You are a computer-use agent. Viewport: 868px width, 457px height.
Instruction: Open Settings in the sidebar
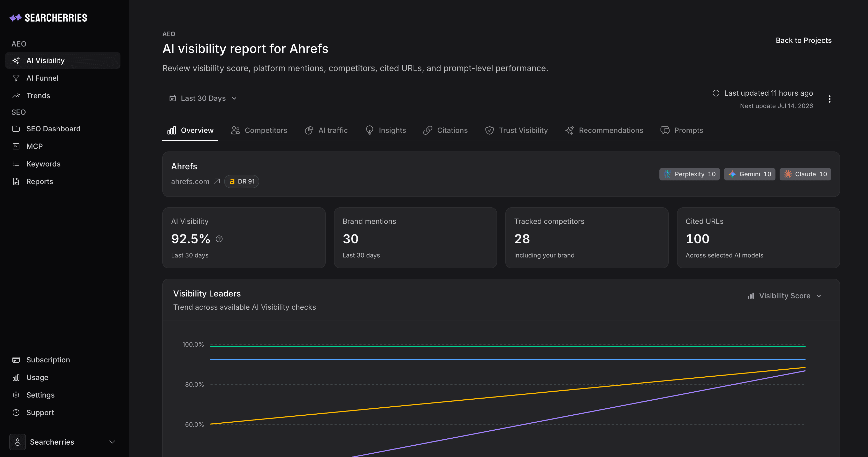(x=63, y=395)
